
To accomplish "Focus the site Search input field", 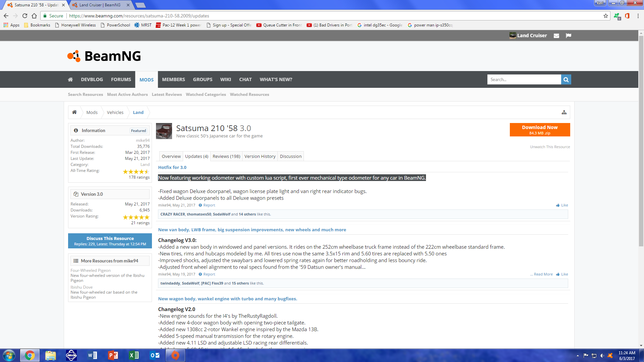I will coord(524,79).
